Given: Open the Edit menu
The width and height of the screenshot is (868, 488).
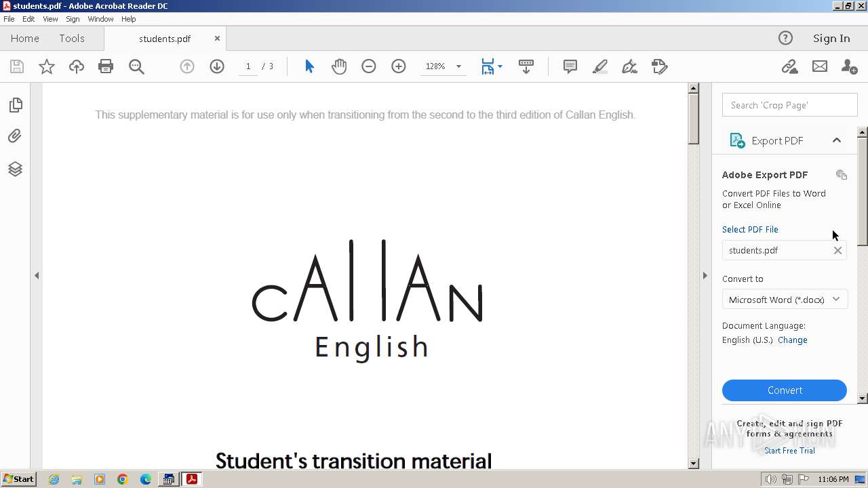Looking at the screenshot, I should pos(28,19).
